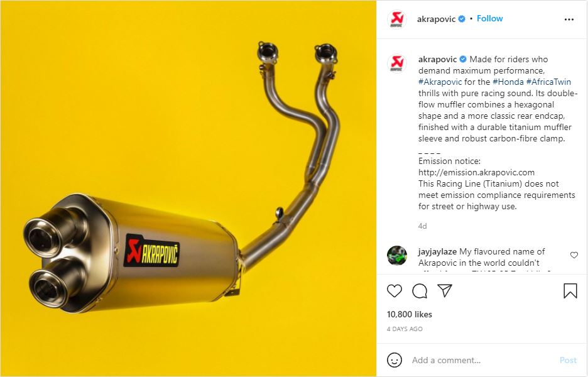This screenshot has width=588, height=377.
Task: Open the #AfricaTwin hashtag
Action: click(x=548, y=82)
